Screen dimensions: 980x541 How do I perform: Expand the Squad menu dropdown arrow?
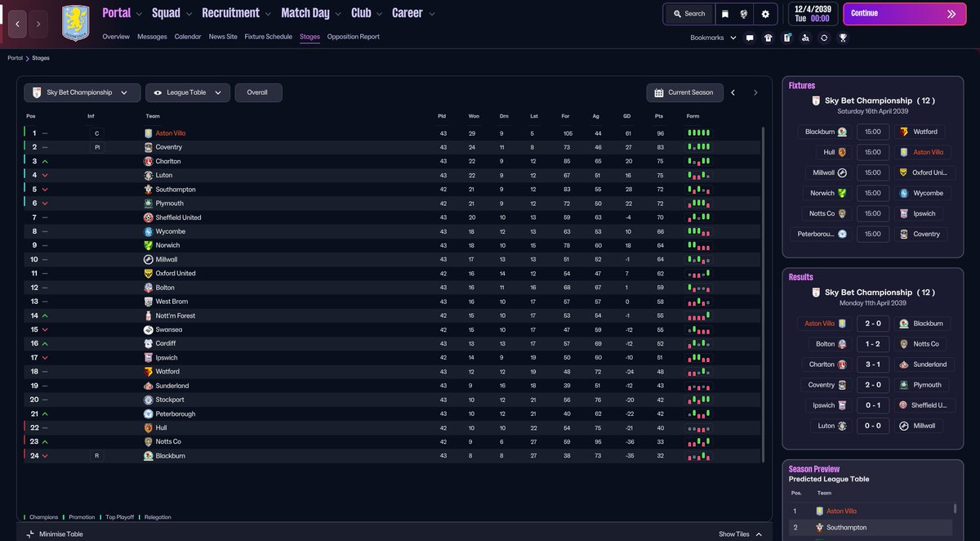tap(189, 14)
